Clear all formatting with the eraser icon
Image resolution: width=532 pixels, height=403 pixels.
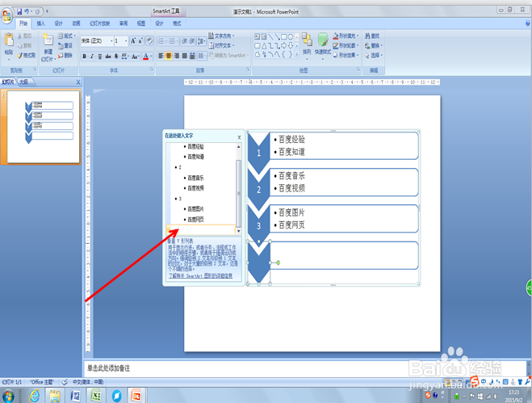tap(149, 41)
